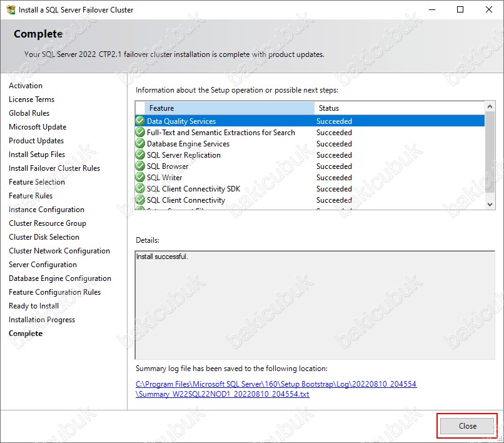Click the success icon beside SQL Server Replication
This screenshot has width=504, height=443.
[x=140, y=155]
